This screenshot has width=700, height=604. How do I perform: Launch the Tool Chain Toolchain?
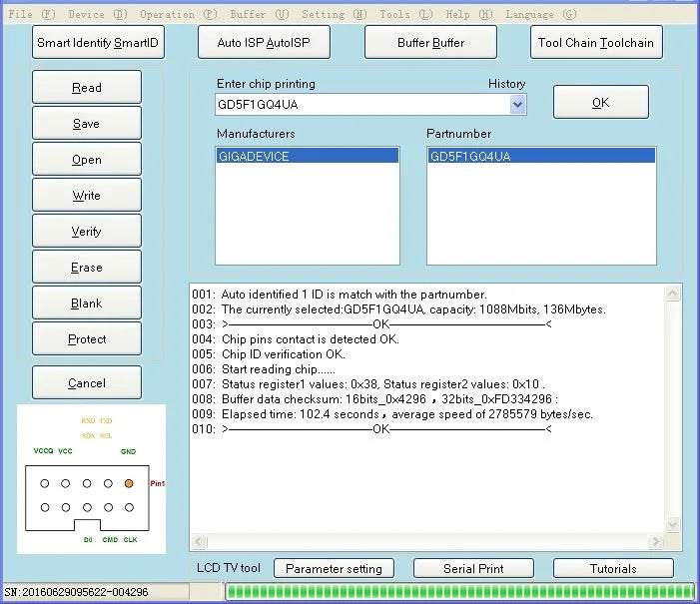596,42
